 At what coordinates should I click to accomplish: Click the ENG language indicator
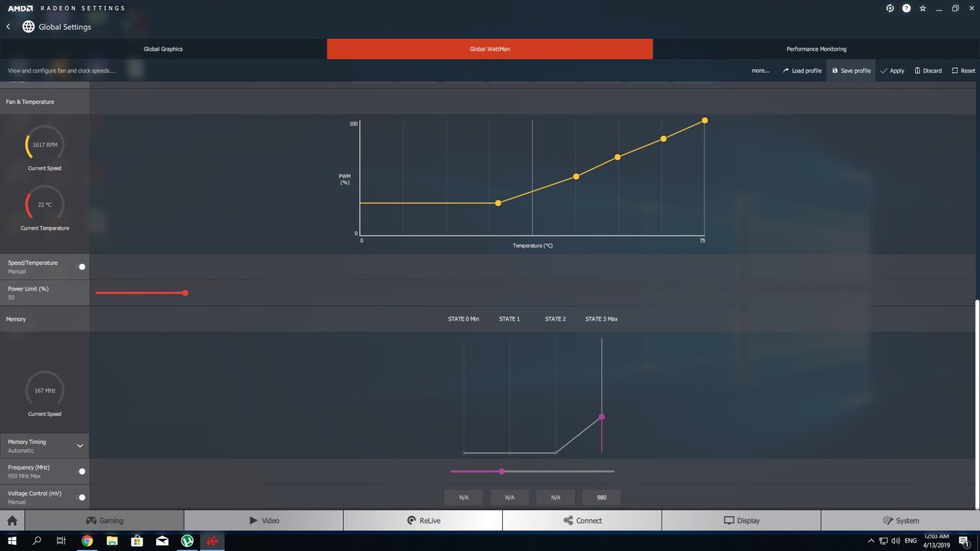pos(911,541)
